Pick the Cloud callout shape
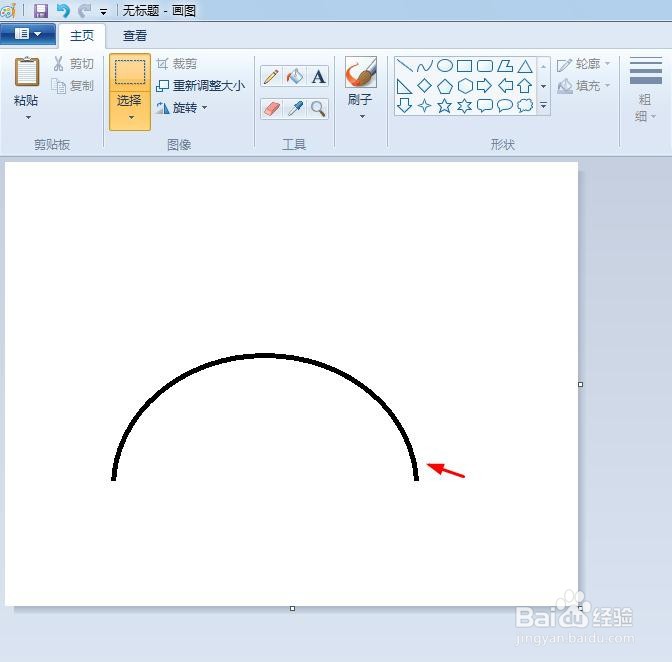The image size is (672, 662). point(525,105)
